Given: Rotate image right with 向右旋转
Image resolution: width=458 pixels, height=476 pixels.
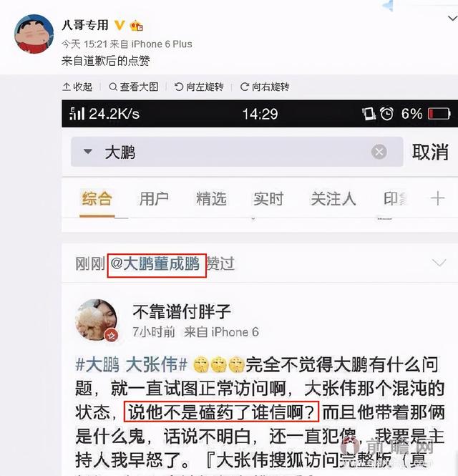Looking at the screenshot, I should [x=265, y=87].
